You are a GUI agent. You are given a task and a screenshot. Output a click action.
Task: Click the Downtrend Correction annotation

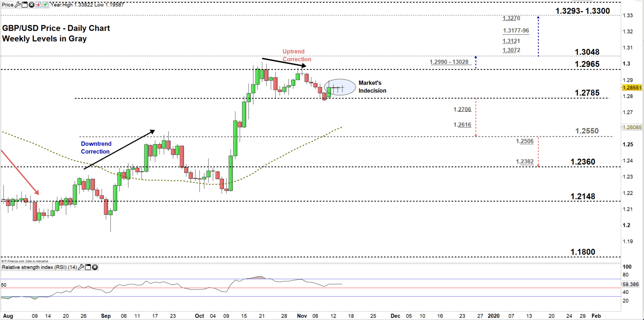tap(96, 148)
